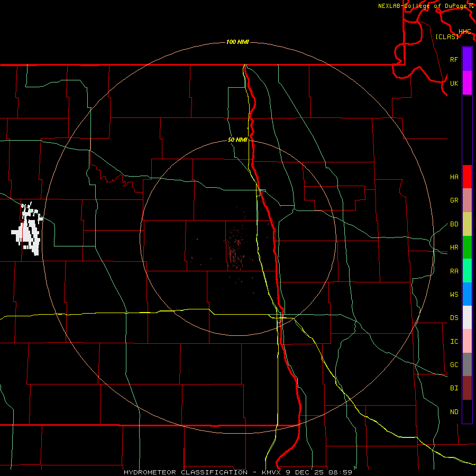
Task: Select the GR pink legend swatch
Action: pyautogui.click(x=467, y=200)
